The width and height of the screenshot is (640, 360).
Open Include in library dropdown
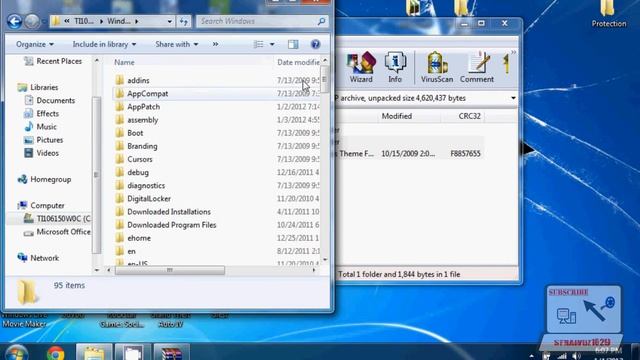(x=104, y=44)
